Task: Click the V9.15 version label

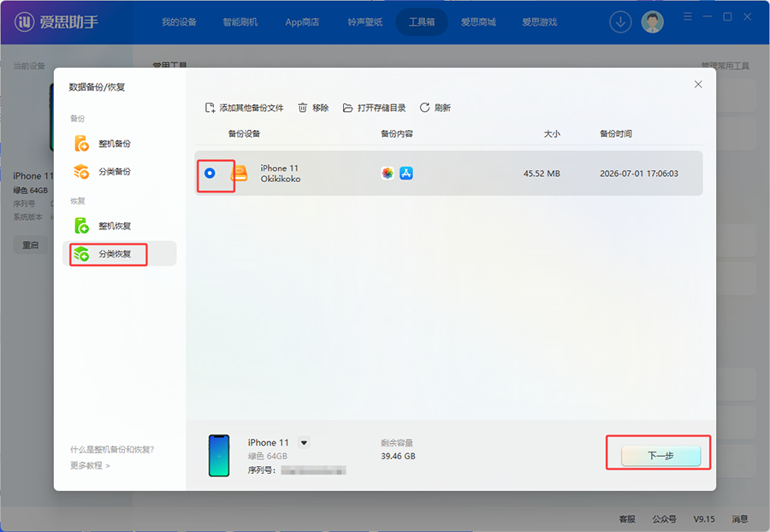Action: 704,519
